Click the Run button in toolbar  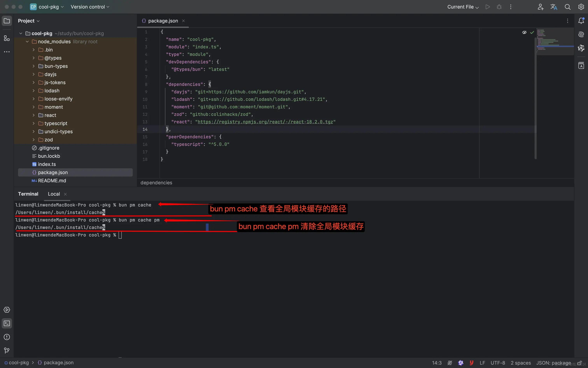487,7
